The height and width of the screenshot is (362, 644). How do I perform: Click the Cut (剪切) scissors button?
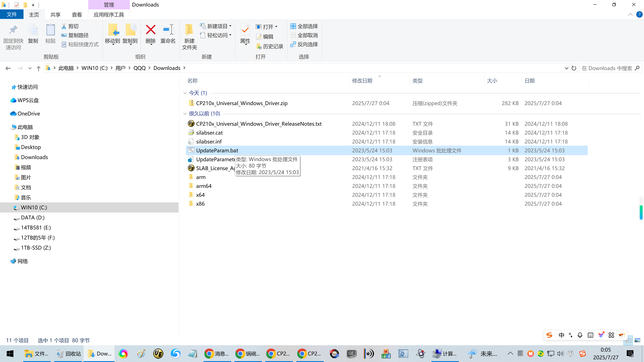coord(70,26)
